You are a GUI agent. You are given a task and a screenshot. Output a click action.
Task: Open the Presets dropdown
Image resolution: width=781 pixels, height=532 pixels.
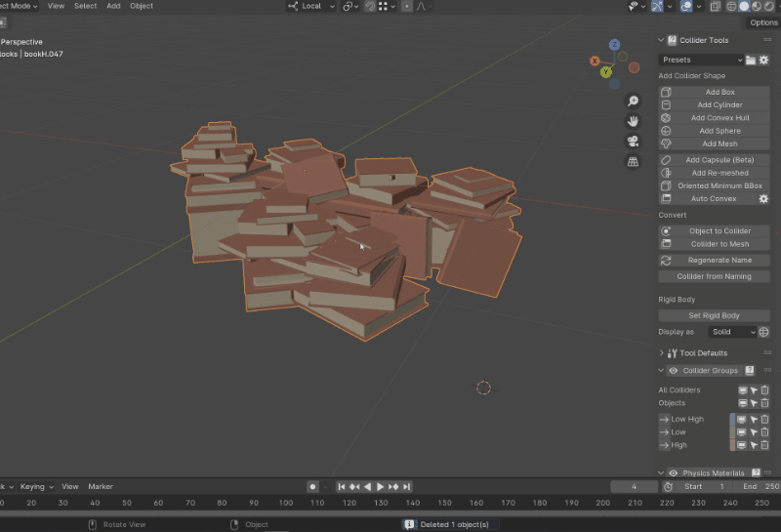pos(700,61)
